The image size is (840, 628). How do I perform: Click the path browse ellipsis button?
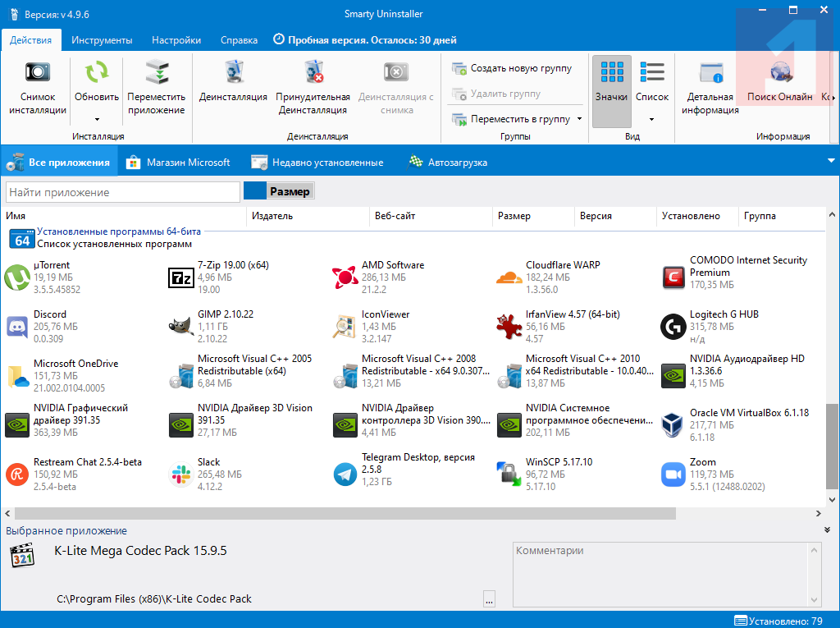tap(489, 599)
